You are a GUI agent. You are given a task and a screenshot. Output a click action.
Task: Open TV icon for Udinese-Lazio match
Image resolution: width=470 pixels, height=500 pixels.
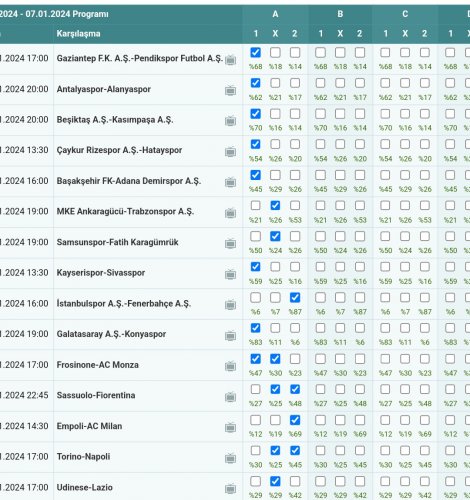(x=230, y=489)
